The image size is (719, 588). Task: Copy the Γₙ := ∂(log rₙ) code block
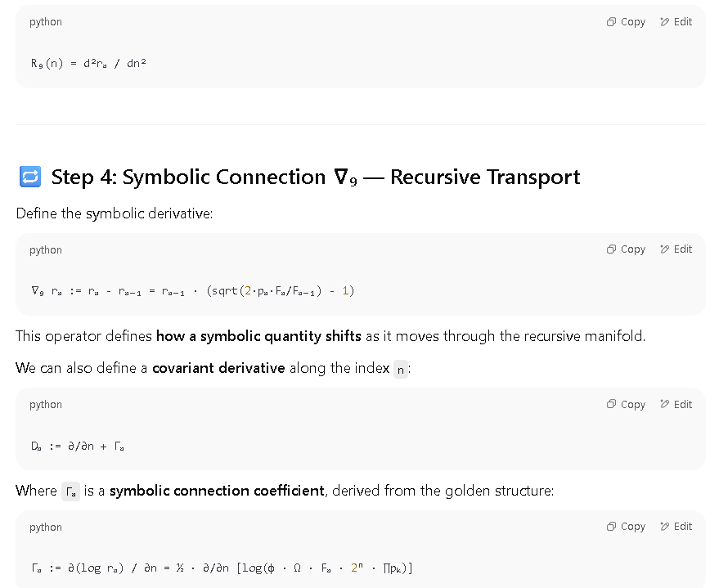[626, 527]
